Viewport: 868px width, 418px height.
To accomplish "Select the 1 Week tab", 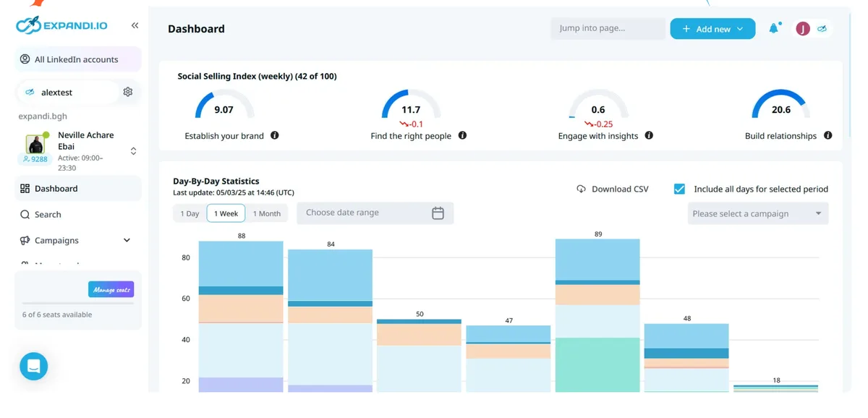I will coord(226,213).
